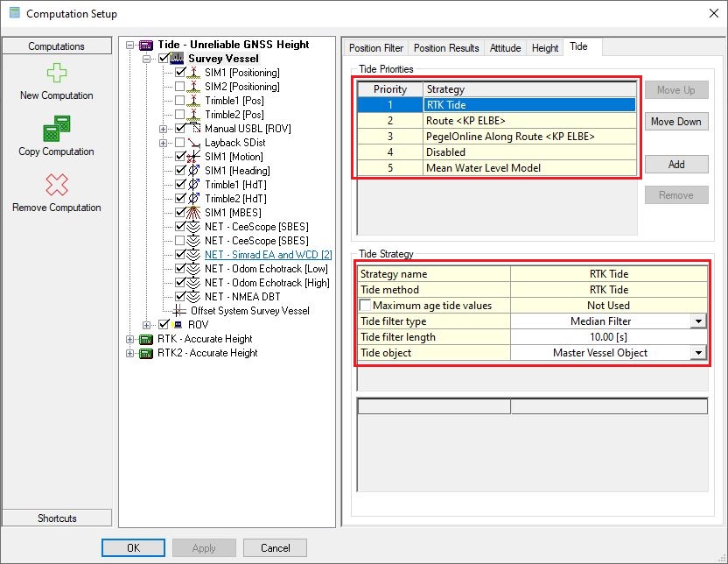The width and height of the screenshot is (728, 564).
Task: Enable the SIM2 [Positioning] checkbox
Action: coord(180,87)
